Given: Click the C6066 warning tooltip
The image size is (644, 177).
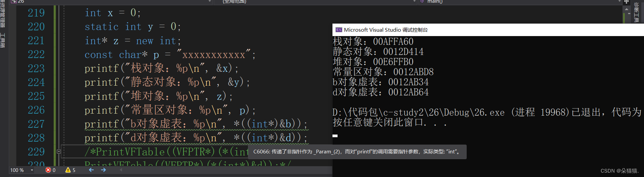Looking at the screenshot, I should 357,152.
